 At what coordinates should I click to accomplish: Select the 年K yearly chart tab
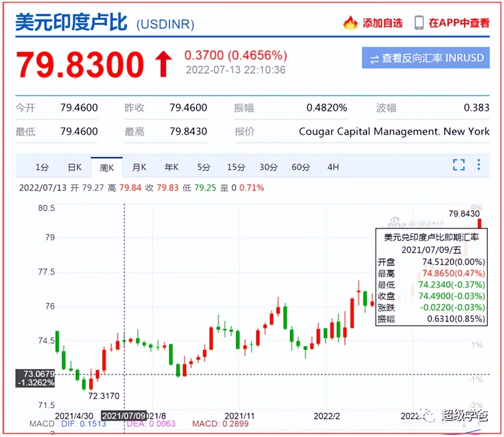click(x=171, y=167)
